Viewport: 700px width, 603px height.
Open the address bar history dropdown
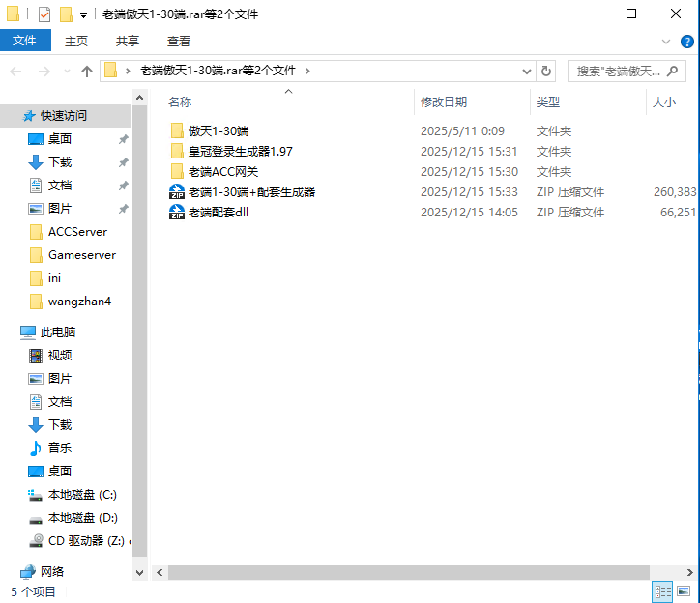click(526, 71)
